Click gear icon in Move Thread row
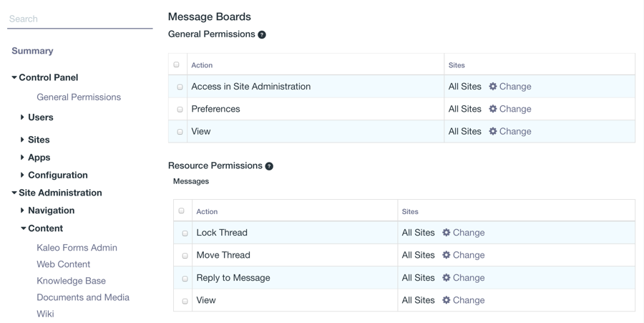Screen dimensions: 644x323 pyautogui.click(x=446, y=255)
